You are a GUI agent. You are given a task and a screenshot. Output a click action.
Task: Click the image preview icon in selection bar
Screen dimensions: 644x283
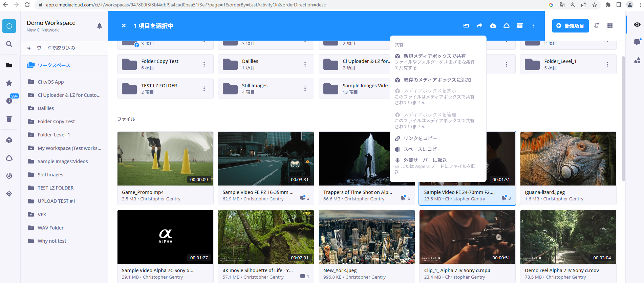[466, 26]
